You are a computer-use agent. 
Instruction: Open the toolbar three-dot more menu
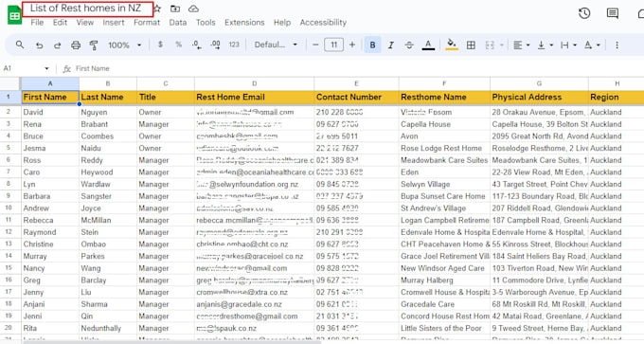[x=617, y=45]
